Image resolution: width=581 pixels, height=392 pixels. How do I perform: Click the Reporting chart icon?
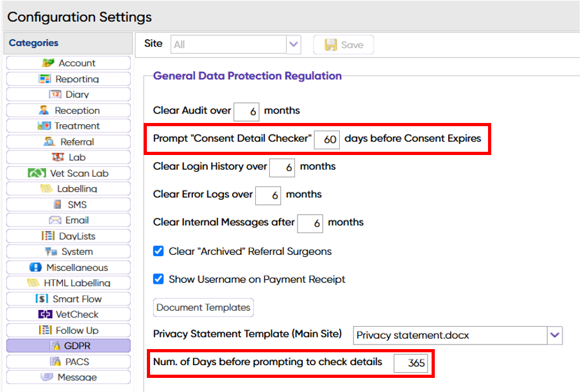(x=45, y=79)
